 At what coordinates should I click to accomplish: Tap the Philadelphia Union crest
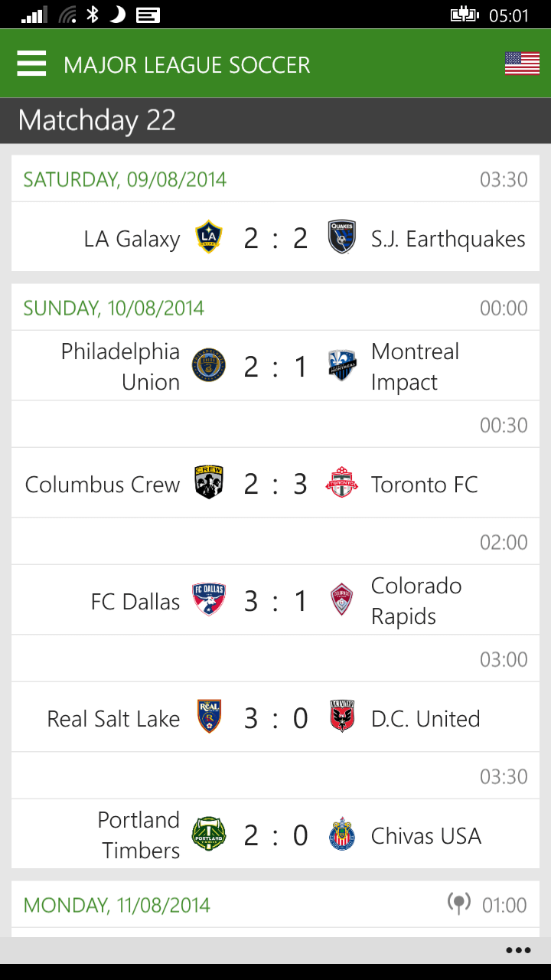click(x=209, y=366)
